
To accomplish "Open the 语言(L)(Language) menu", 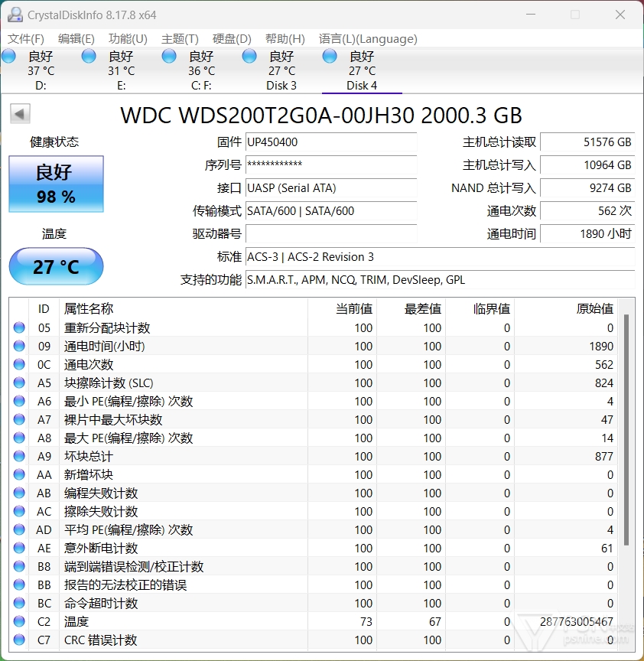I will pos(368,39).
